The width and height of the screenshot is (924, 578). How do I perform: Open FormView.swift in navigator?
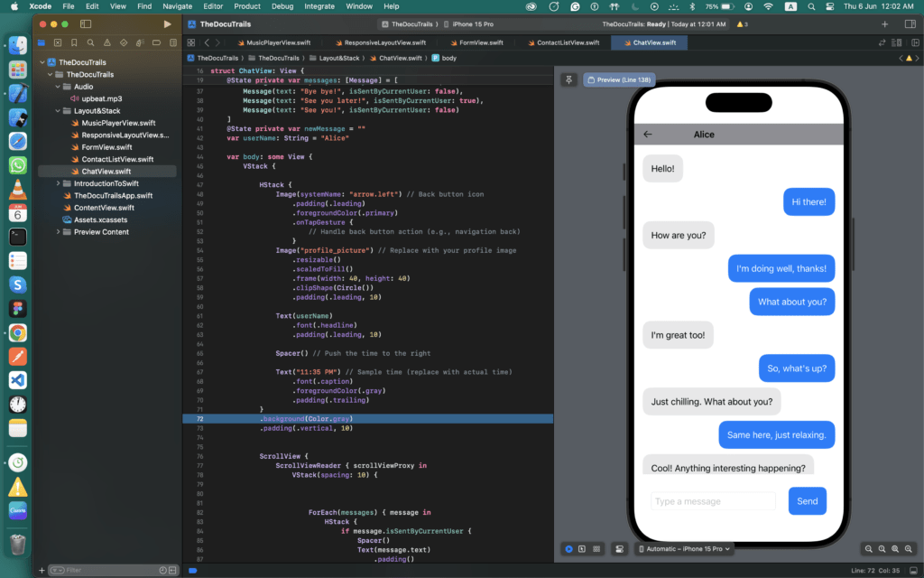tap(106, 147)
